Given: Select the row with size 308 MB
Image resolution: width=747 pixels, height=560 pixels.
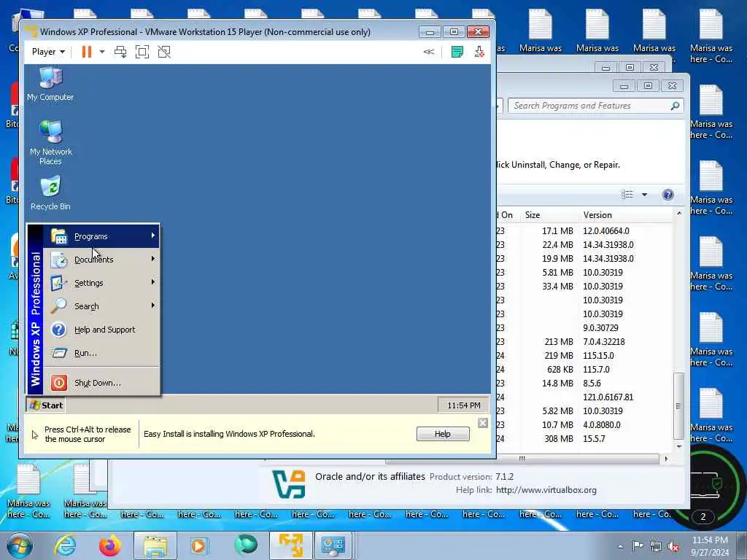Looking at the screenshot, I should point(584,438).
